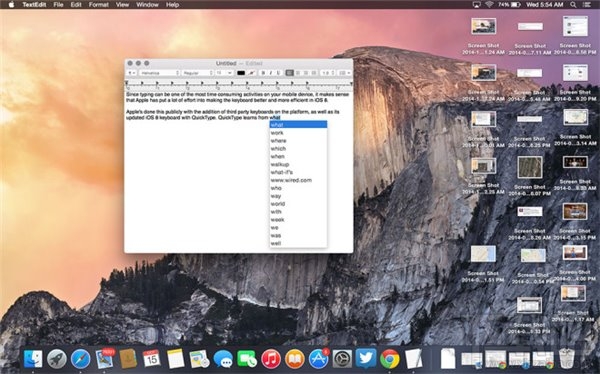Open the Help menu
This screenshot has width=600, height=374.
(x=173, y=5)
